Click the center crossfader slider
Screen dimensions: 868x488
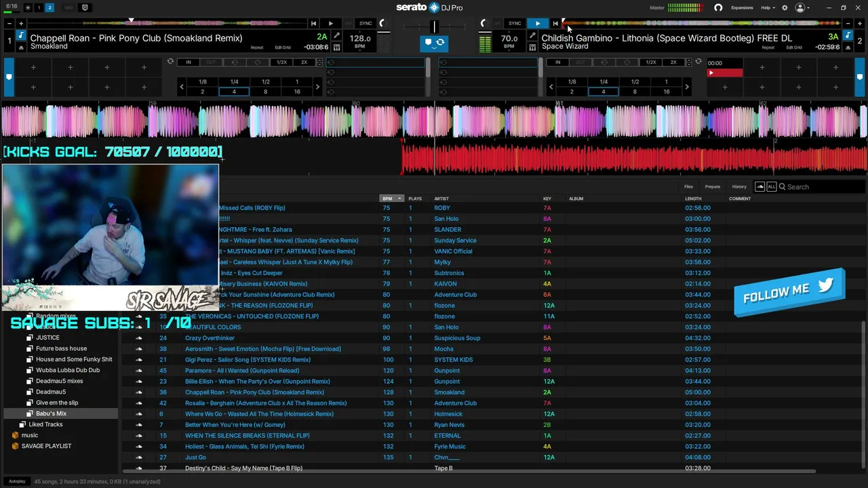(x=434, y=26)
